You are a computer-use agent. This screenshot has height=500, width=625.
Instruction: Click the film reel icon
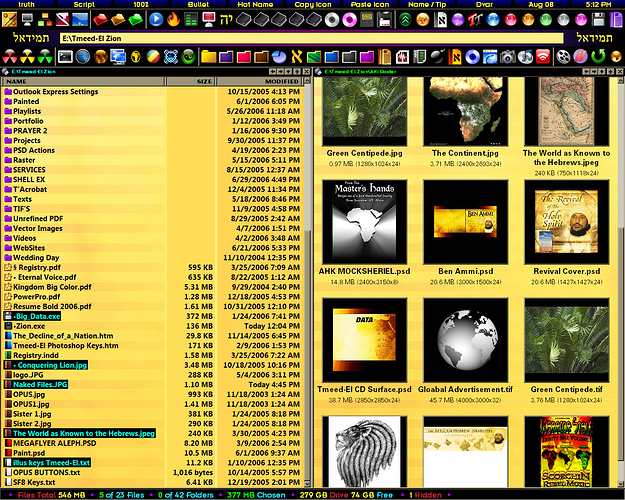pos(563,57)
